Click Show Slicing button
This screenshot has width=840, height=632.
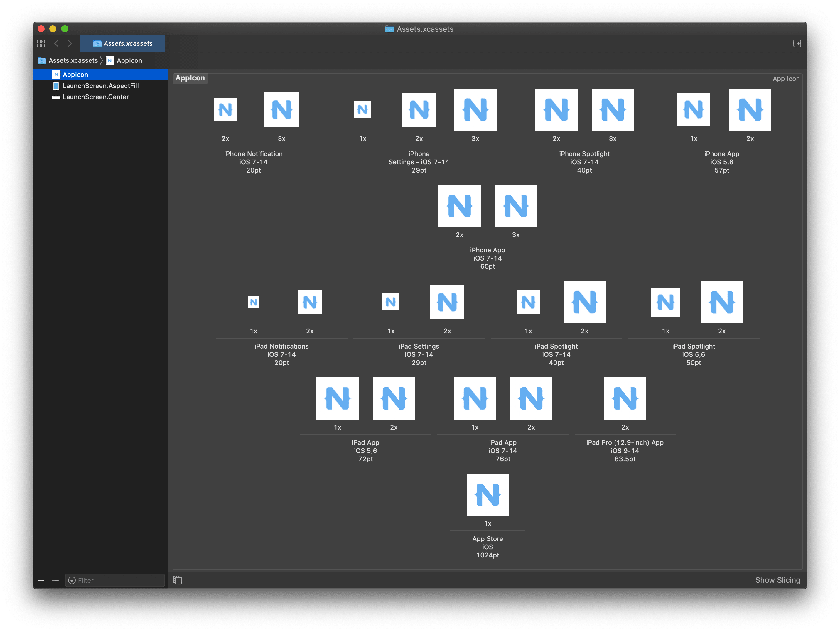click(x=777, y=580)
